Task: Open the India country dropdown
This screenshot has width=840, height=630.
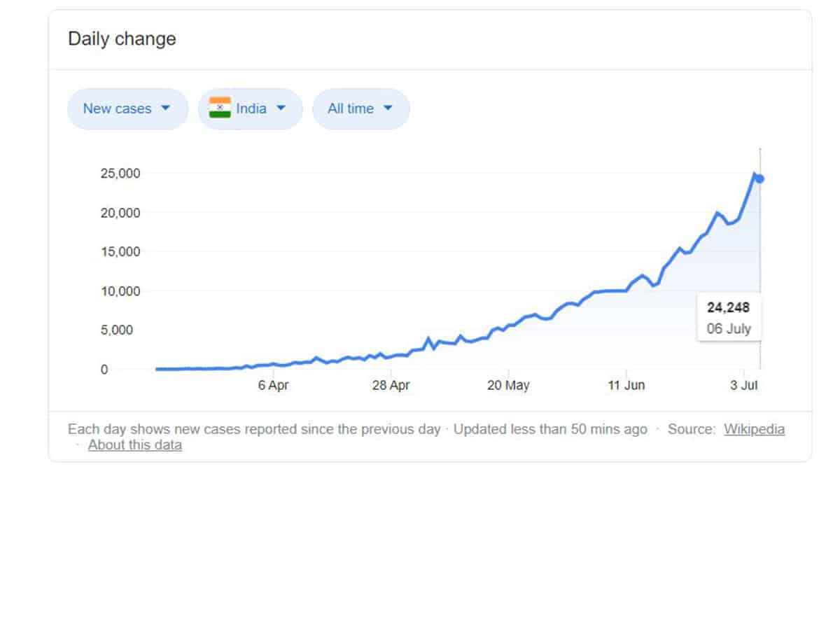Action: click(250, 108)
